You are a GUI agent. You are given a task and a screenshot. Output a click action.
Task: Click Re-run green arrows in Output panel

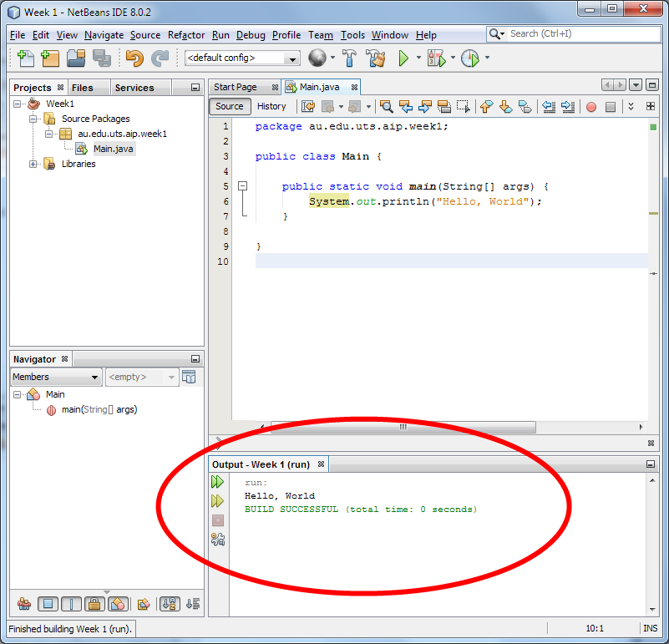(217, 482)
